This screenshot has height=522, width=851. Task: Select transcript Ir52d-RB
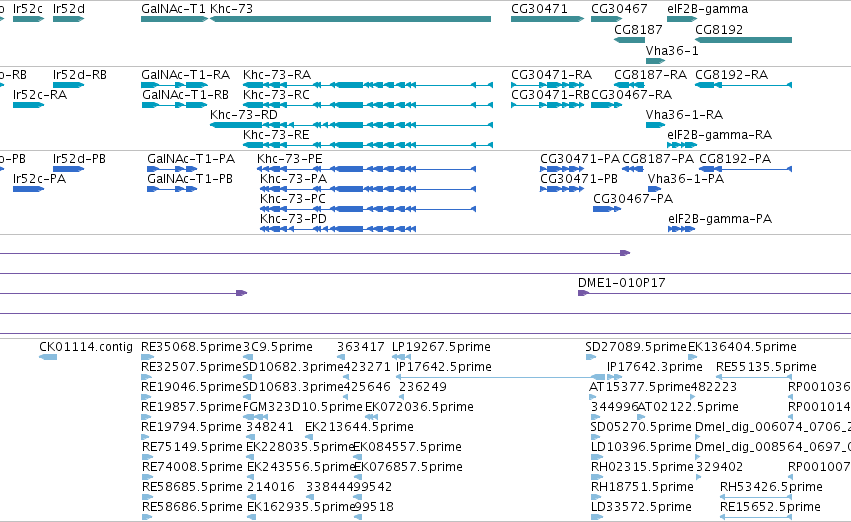click(69, 85)
